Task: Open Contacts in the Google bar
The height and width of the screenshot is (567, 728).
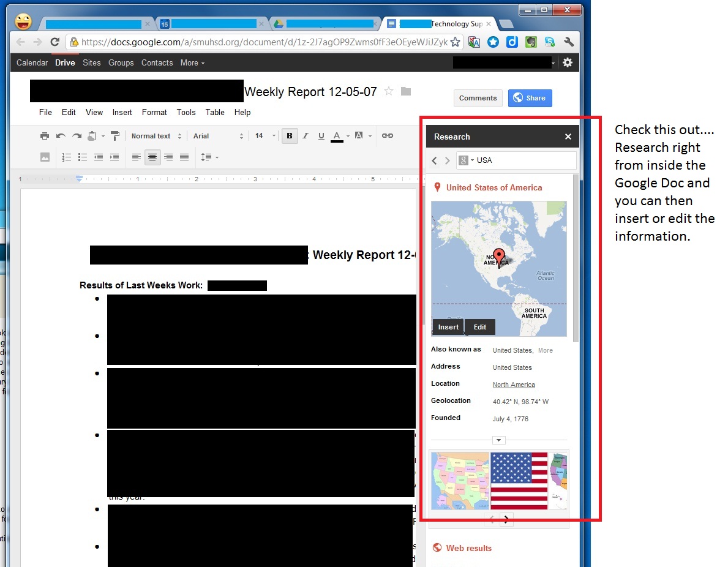Action: [x=157, y=62]
